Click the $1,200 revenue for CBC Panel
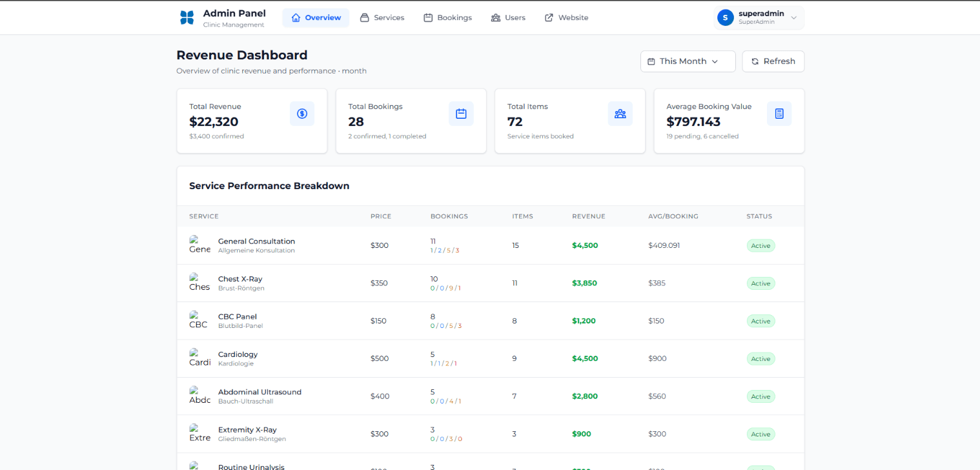 584,321
